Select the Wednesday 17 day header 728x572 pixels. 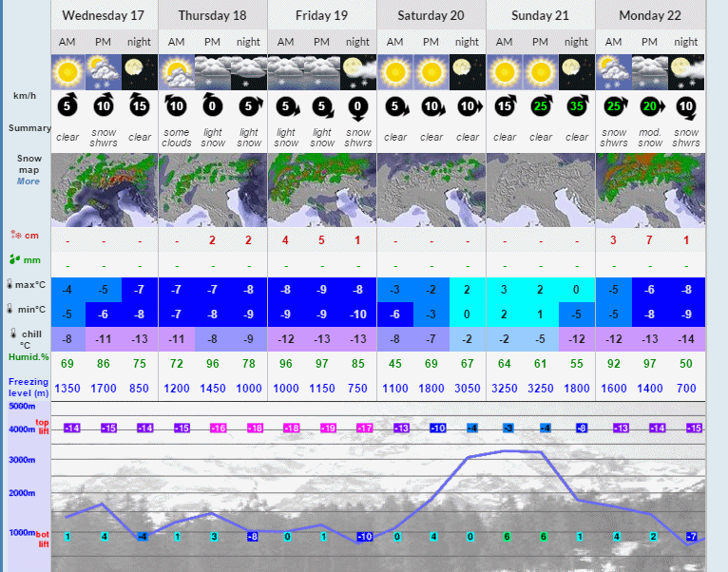click(103, 15)
